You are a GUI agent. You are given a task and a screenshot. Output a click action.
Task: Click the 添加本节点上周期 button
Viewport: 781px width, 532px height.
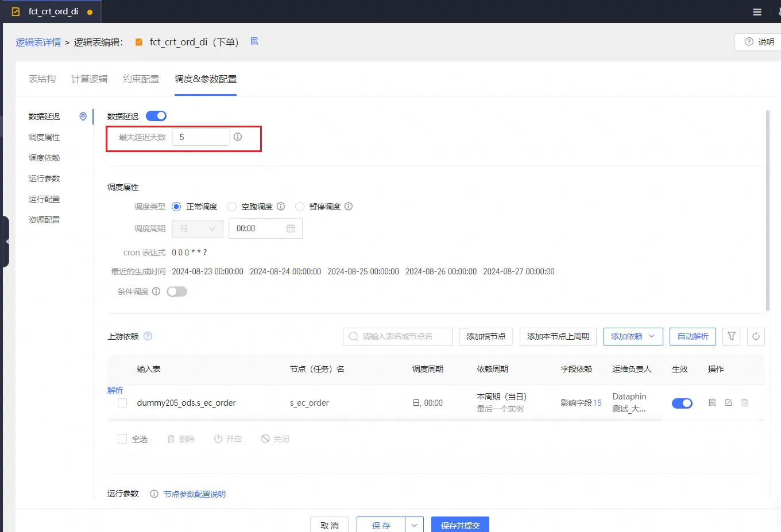558,336
